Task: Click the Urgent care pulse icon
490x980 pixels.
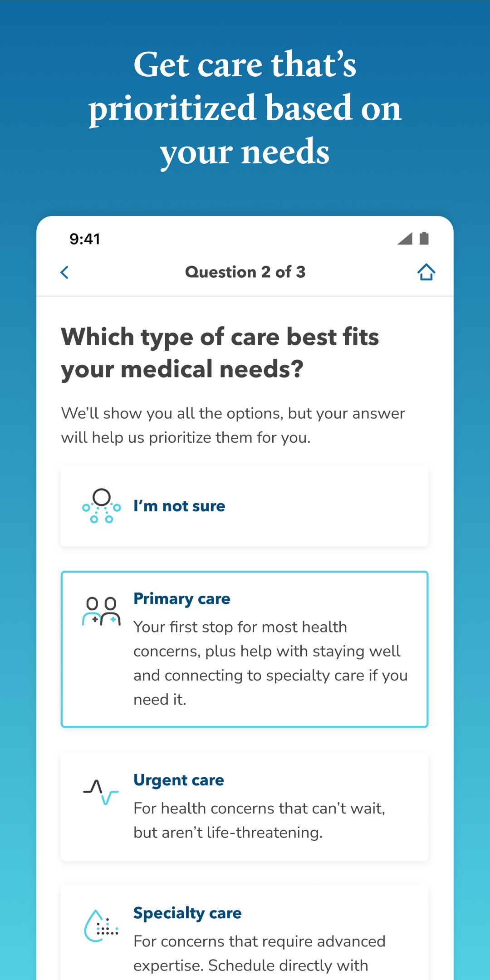Action: pyautogui.click(x=101, y=792)
